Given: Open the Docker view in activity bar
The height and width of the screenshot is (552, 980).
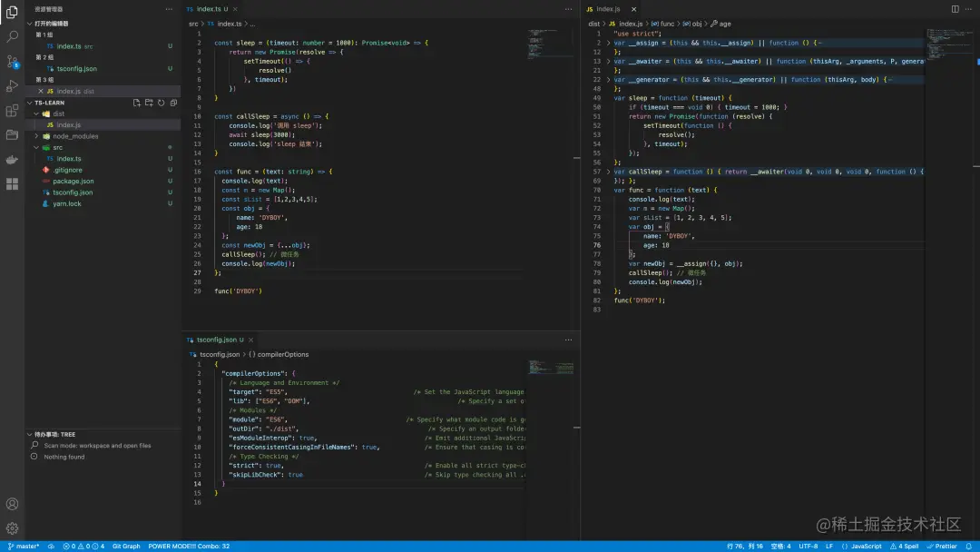Looking at the screenshot, I should [12, 160].
